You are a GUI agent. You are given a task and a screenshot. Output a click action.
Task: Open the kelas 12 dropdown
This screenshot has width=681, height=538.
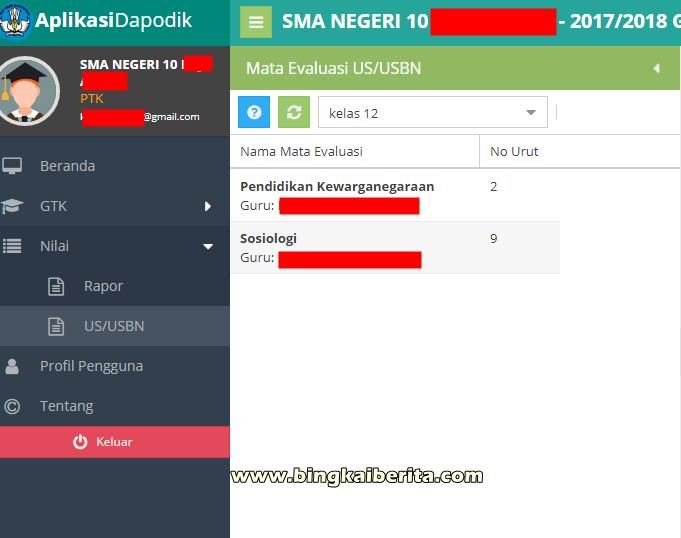[433, 112]
